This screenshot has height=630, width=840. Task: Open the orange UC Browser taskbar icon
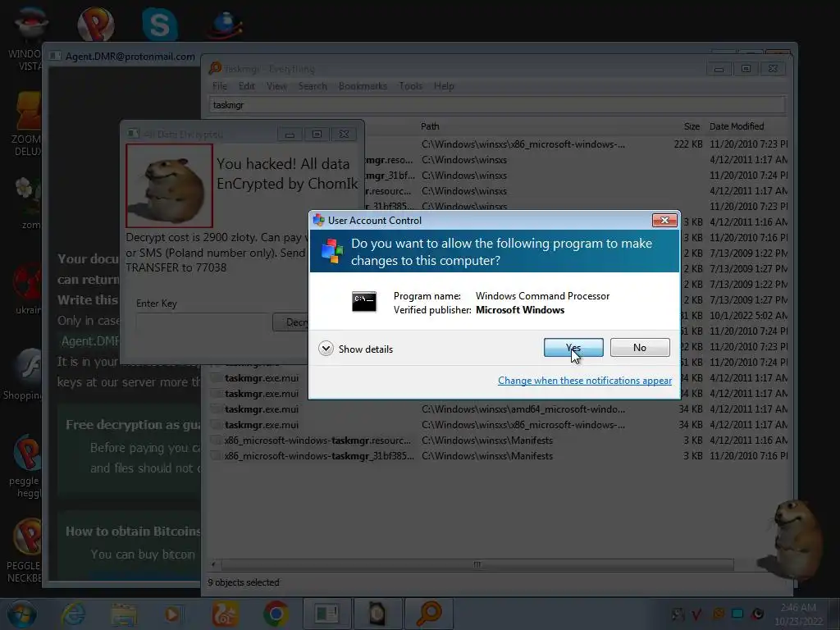pos(225,614)
